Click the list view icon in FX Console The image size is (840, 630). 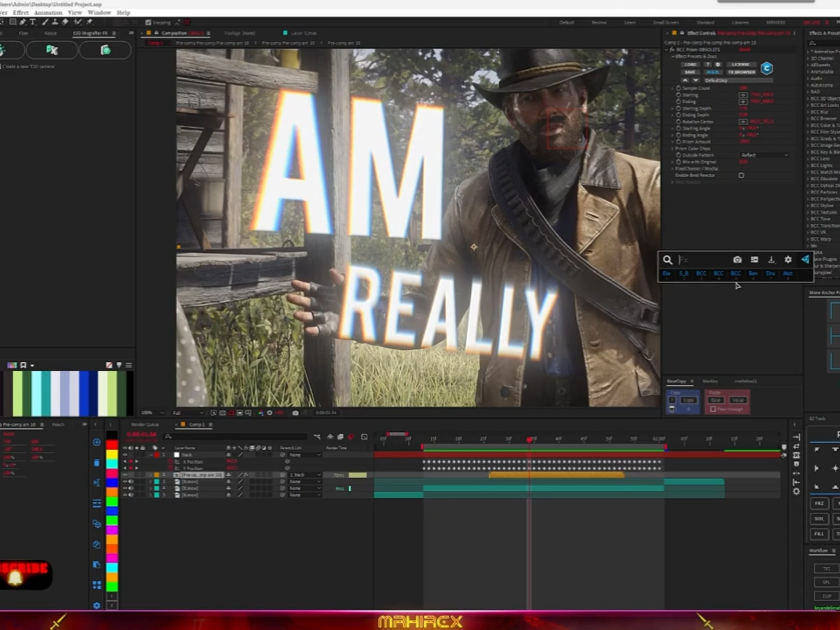click(x=754, y=259)
